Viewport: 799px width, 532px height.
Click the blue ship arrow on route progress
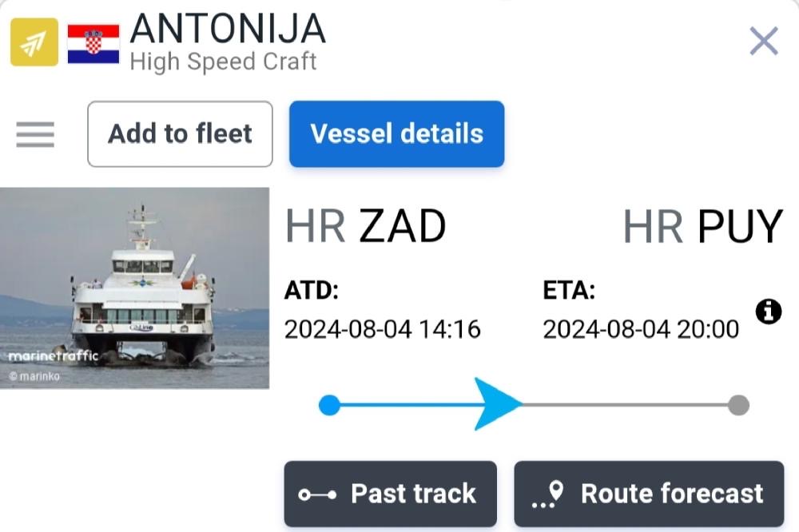pyautogui.click(x=497, y=404)
